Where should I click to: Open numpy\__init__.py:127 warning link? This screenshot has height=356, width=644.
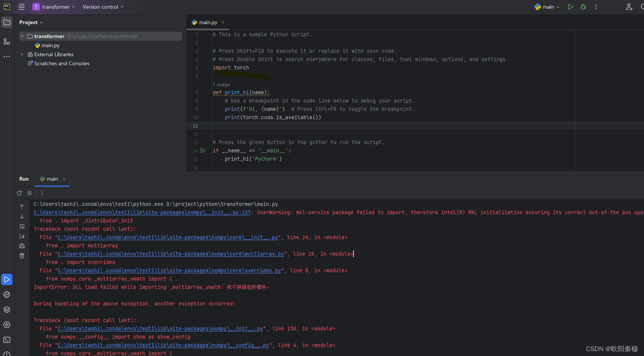pos(142,212)
